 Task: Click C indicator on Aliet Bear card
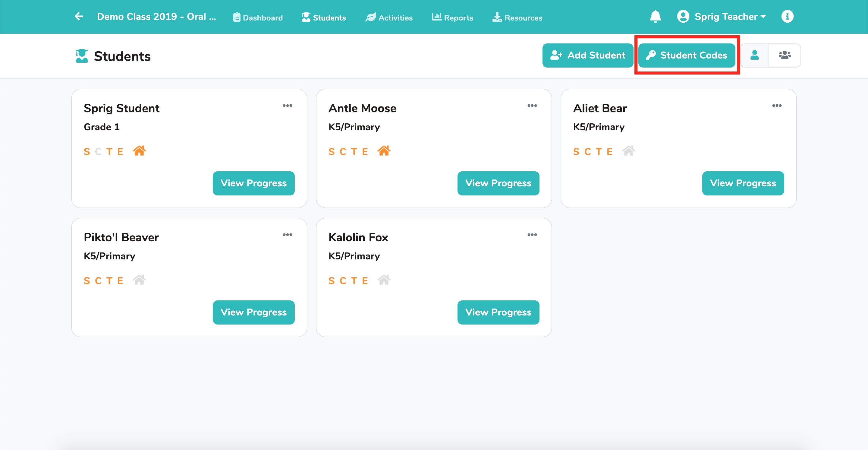pyautogui.click(x=587, y=152)
